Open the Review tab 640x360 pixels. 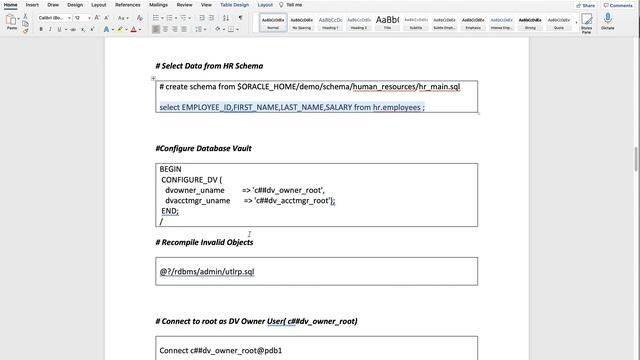[x=184, y=5]
